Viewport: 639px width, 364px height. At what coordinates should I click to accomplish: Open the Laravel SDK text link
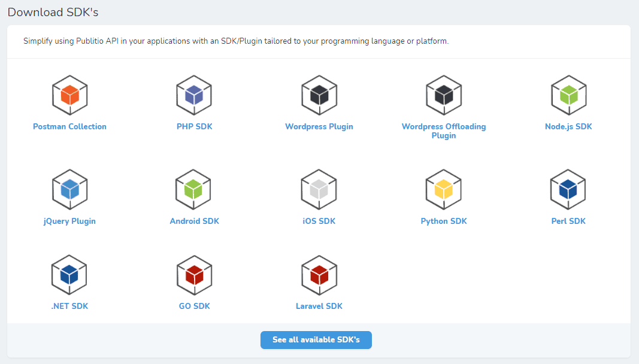[319, 307]
